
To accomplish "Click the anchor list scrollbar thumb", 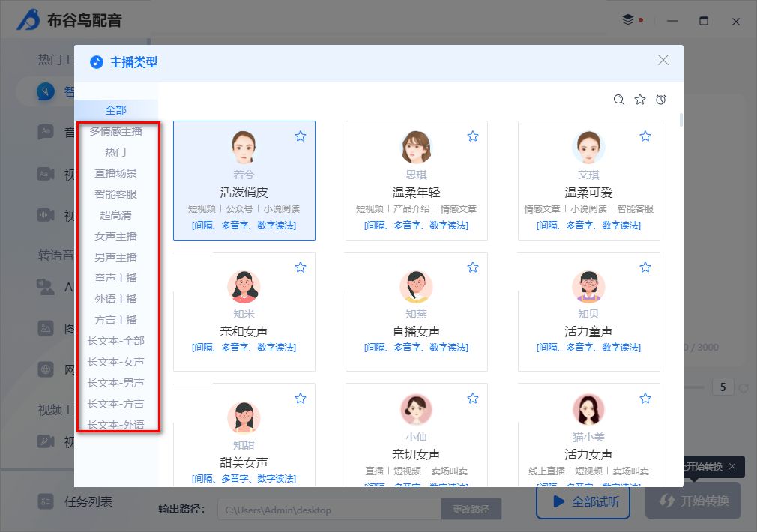I will click(x=681, y=120).
